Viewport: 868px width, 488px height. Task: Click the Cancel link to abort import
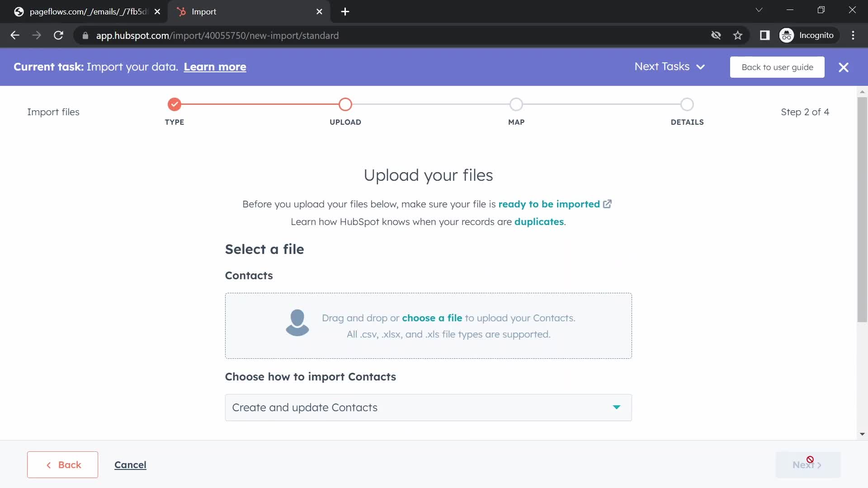click(x=130, y=464)
